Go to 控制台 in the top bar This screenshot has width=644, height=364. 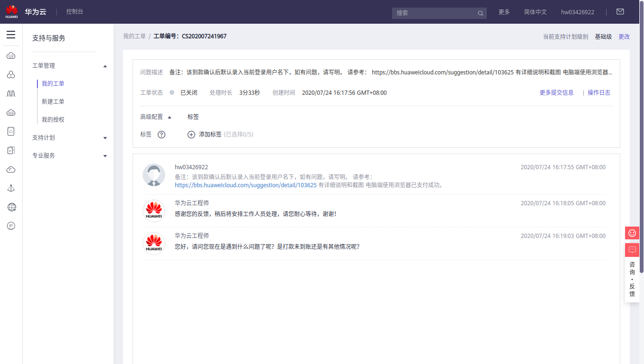click(75, 11)
